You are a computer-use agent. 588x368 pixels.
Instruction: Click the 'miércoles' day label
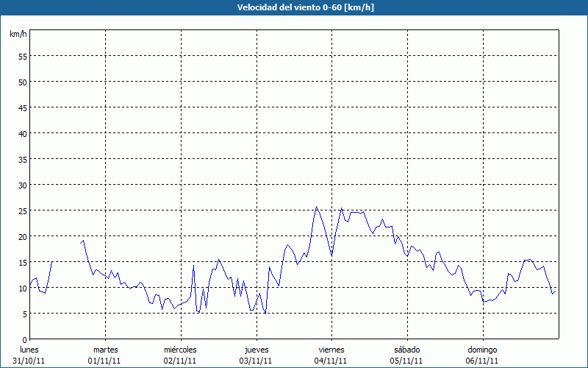[180, 350]
